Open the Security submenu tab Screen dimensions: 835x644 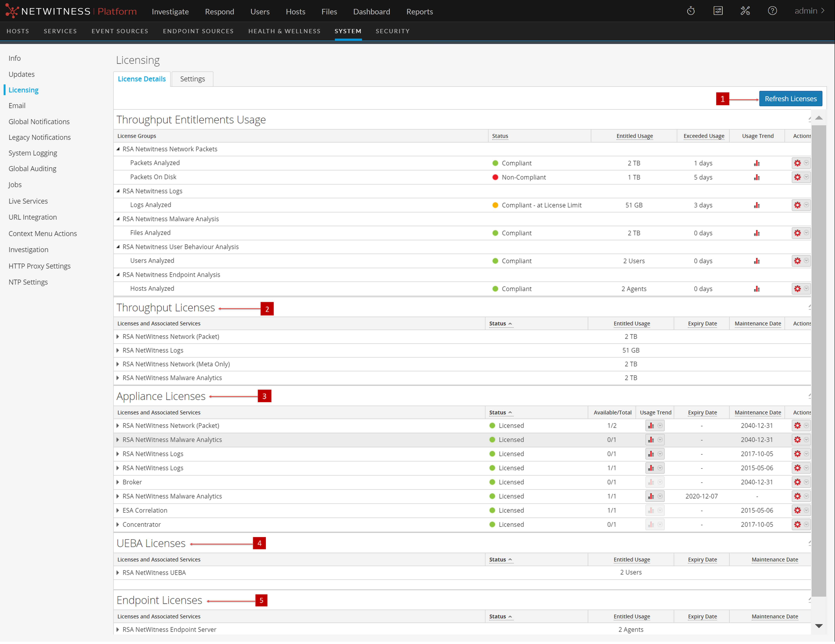click(392, 31)
